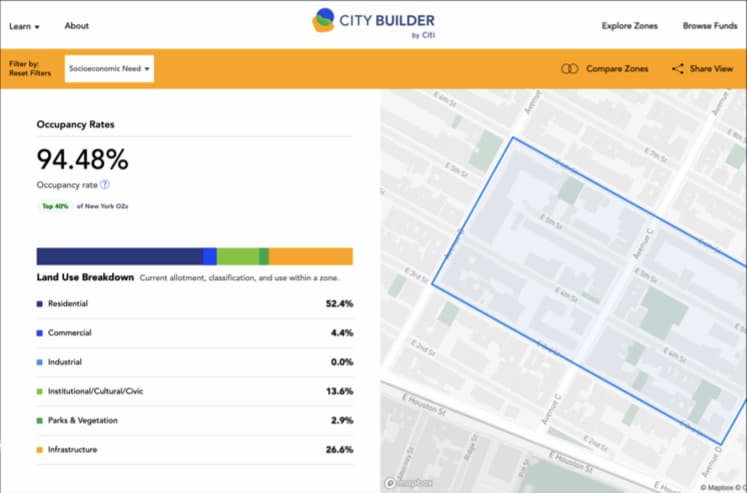Click the occupancy rate help question icon
Image resolution: width=747 pixels, height=493 pixels.
point(105,184)
